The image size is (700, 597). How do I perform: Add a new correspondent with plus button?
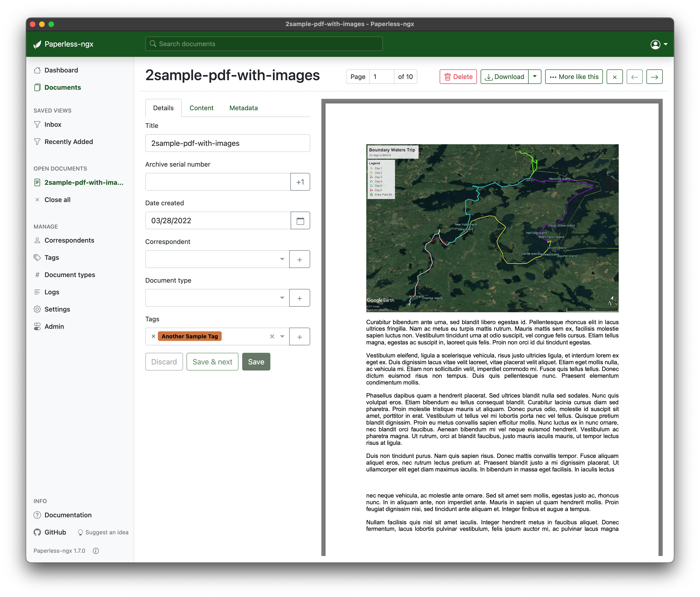tap(299, 259)
